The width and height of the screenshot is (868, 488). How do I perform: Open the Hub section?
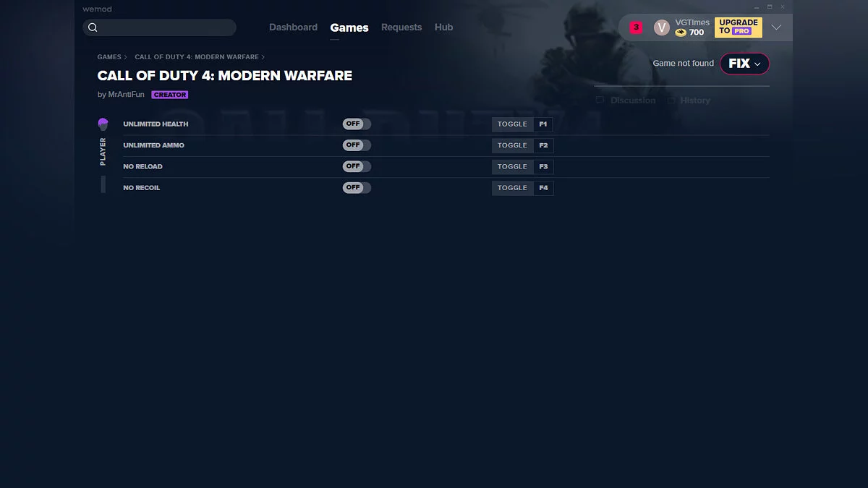point(443,27)
